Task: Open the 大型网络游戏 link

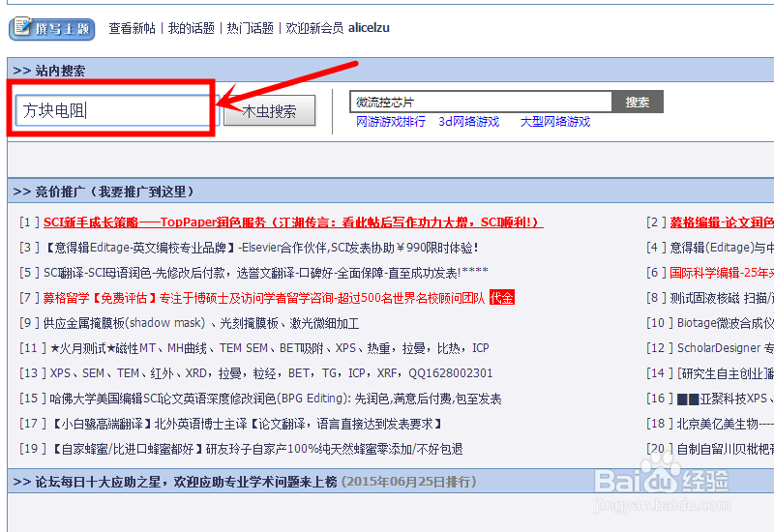Action: pyautogui.click(x=554, y=122)
